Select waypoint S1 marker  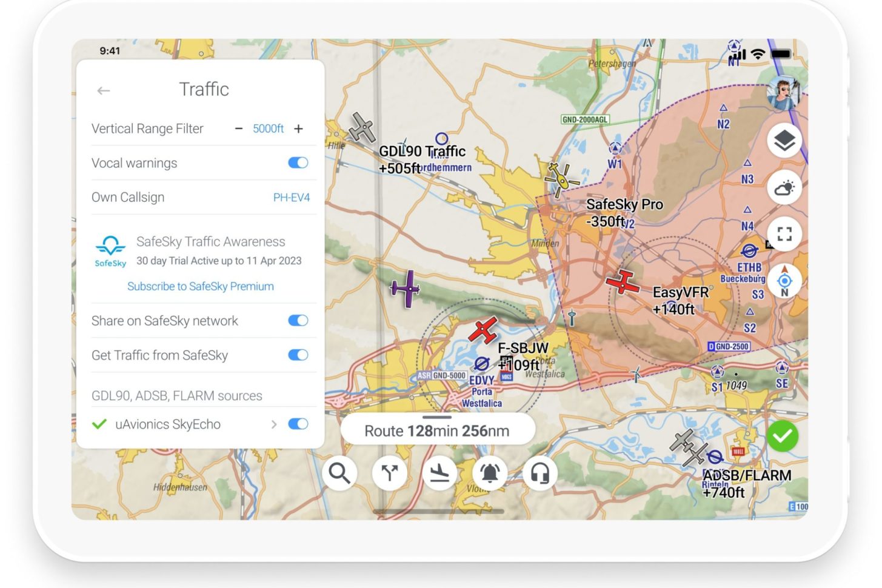click(x=718, y=371)
